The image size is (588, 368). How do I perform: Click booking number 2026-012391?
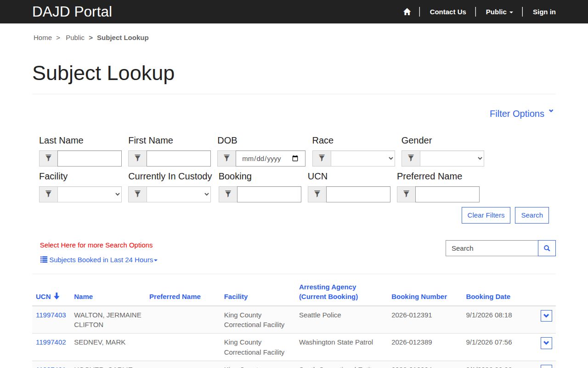click(x=412, y=315)
